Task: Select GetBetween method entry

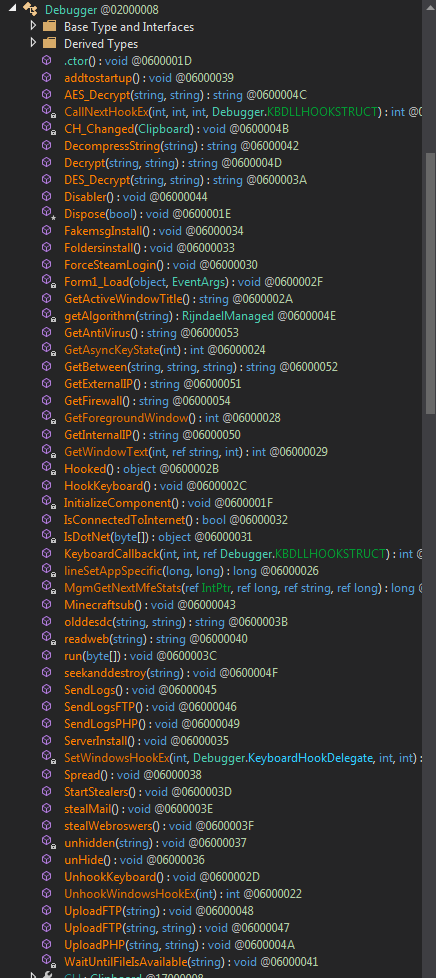Action: pos(201,367)
